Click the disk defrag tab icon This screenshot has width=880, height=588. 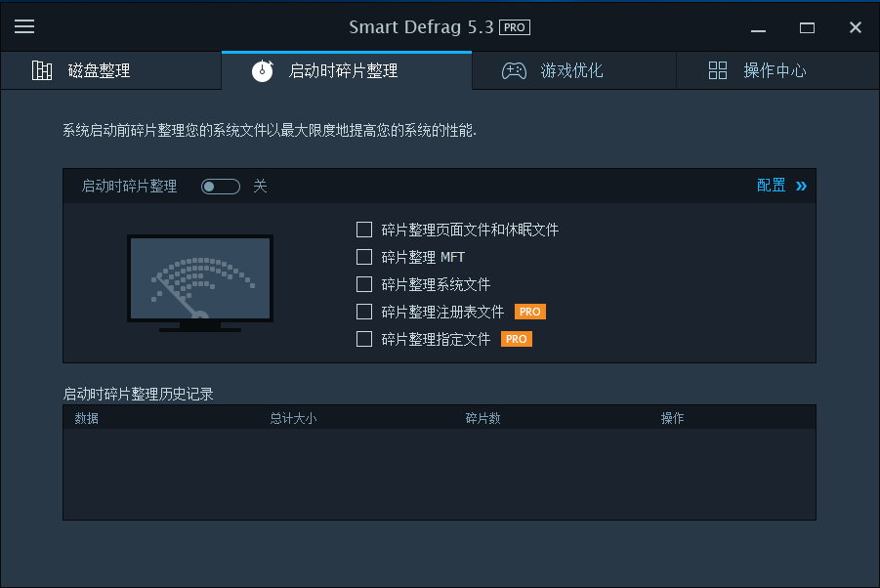[42, 70]
